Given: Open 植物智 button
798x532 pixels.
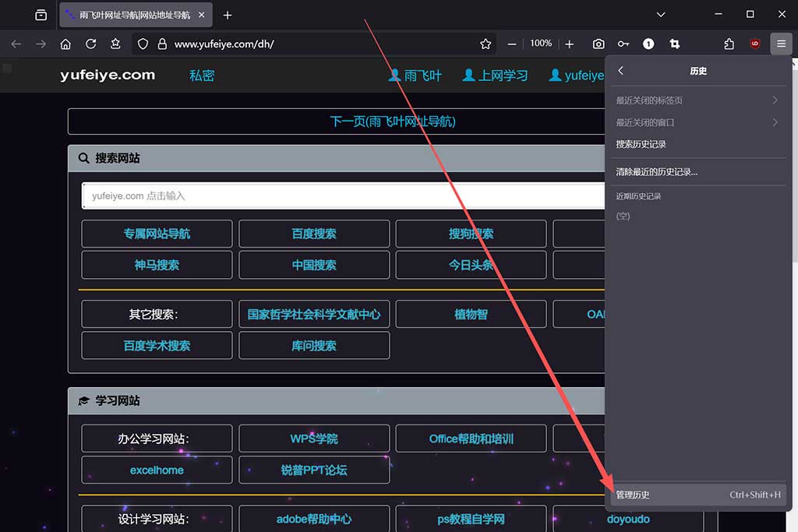Looking at the screenshot, I should tap(471, 315).
